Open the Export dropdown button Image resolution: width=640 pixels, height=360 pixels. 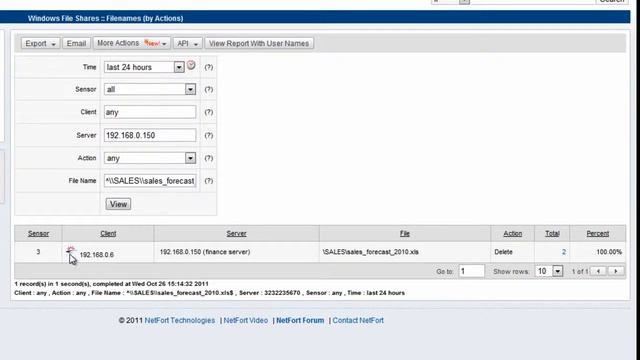tap(40, 43)
